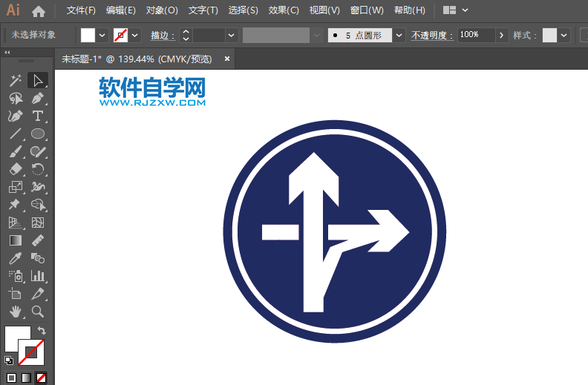Image resolution: width=588 pixels, height=385 pixels.
Task: Select the Magic Wand tool
Action: (16, 80)
